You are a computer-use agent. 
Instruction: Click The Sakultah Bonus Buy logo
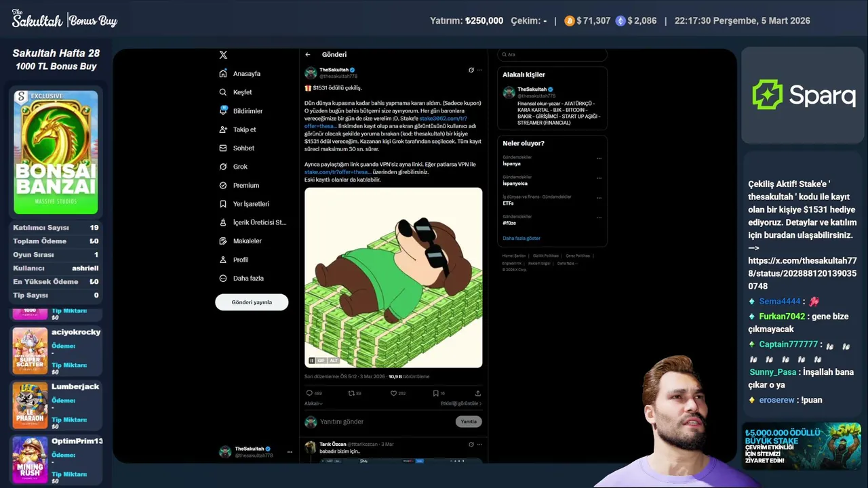(64, 19)
